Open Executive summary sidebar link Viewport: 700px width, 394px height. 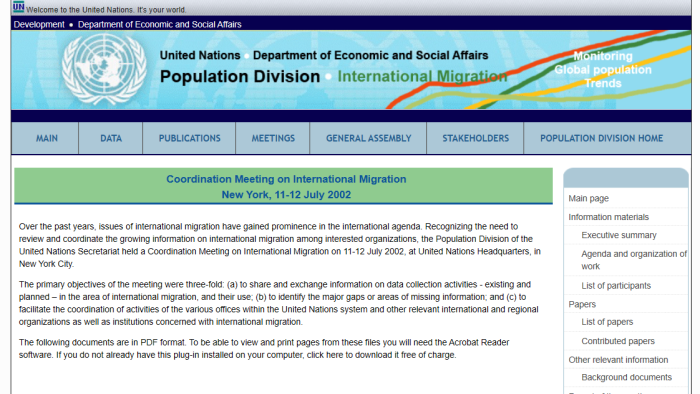[619, 235]
